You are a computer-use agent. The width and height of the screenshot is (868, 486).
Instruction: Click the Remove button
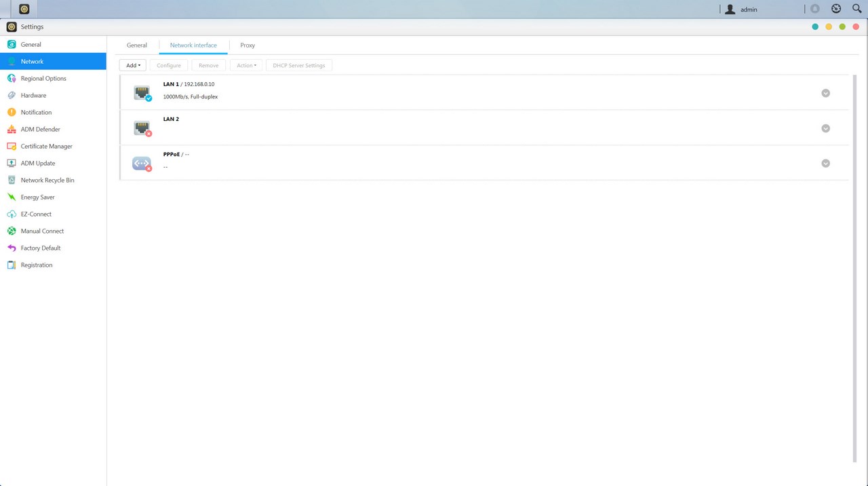point(209,65)
